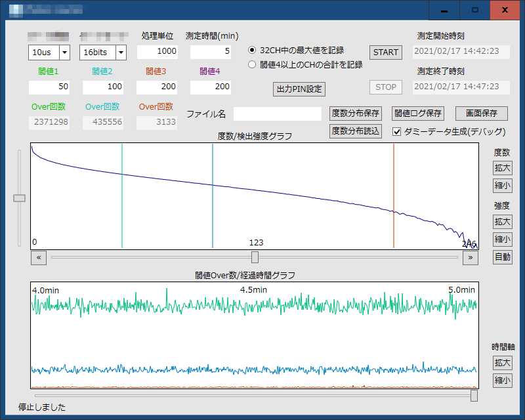This screenshot has height=420, width=525.
Task: Open the 10us dropdown
Action: click(x=64, y=52)
